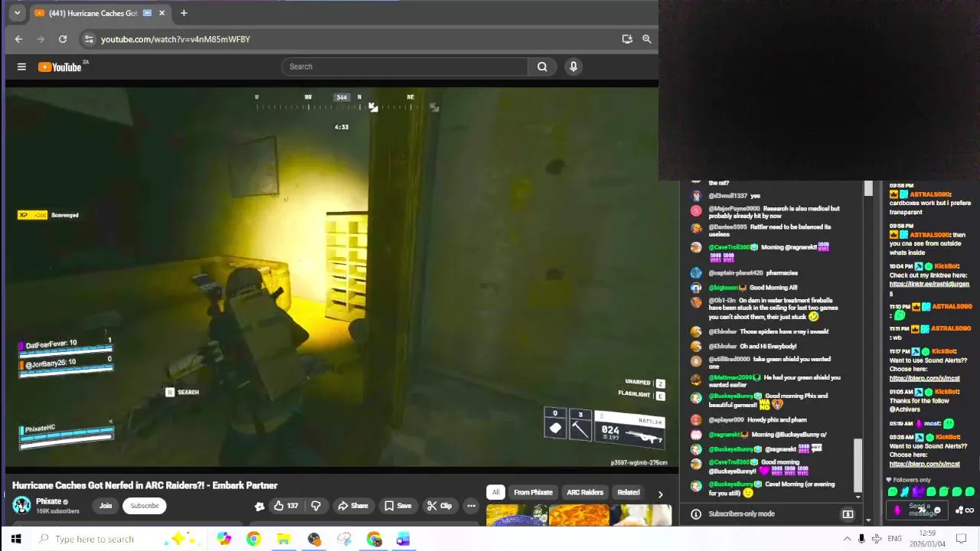Close the Hurricane Caches browser tab

tap(162, 13)
